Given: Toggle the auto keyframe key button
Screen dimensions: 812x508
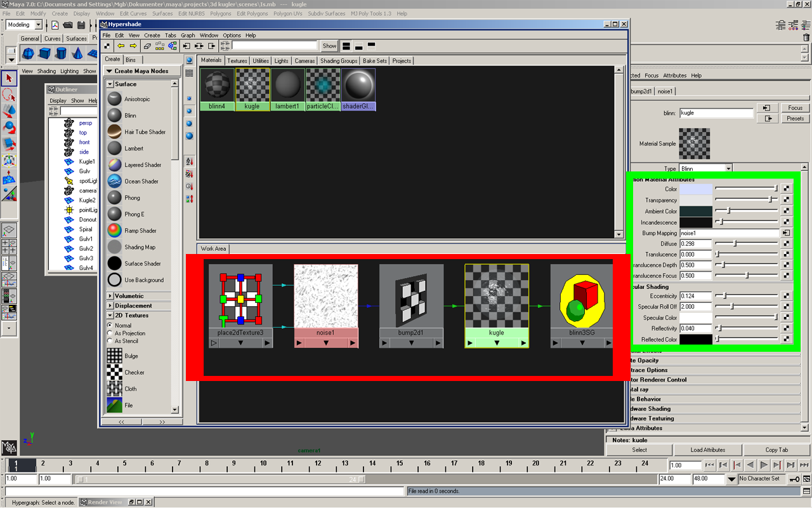Looking at the screenshot, I should pyautogui.click(x=794, y=479).
